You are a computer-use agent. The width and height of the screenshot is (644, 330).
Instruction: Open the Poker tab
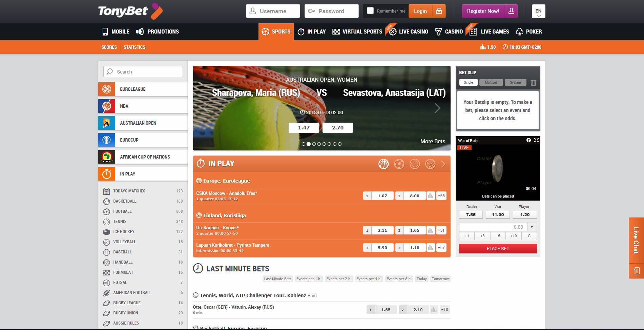click(x=529, y=32)
